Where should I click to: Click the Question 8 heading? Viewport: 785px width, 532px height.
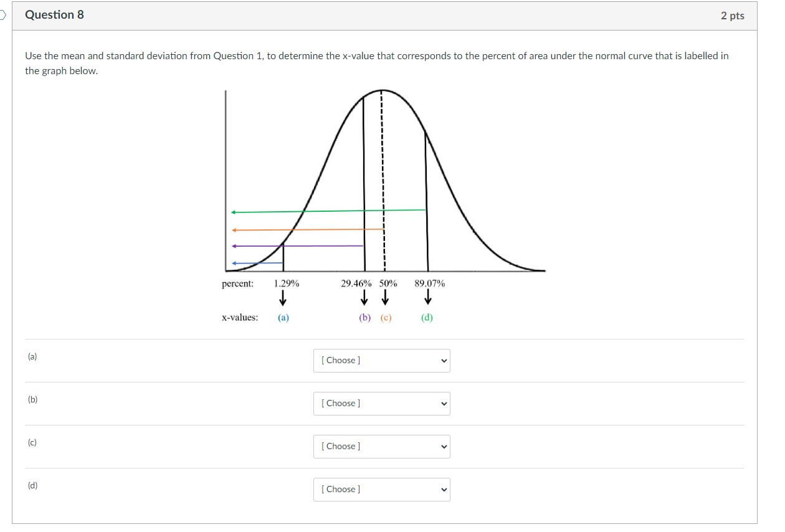(53, 14)
